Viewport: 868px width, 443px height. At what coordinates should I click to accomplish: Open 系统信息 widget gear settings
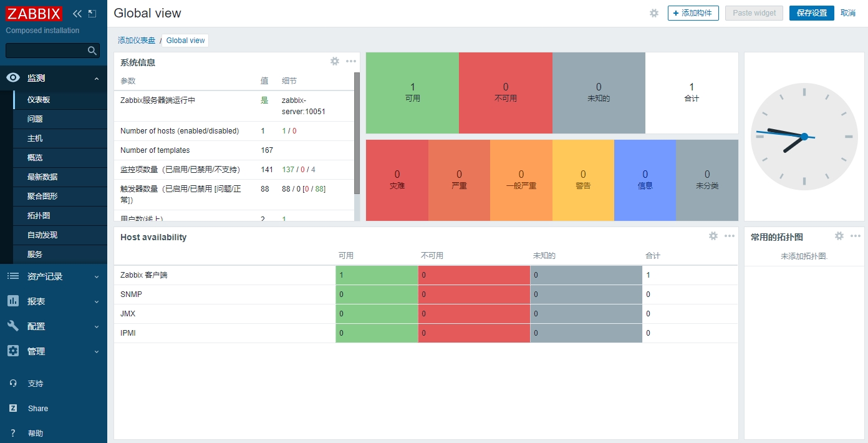point(335,61)
